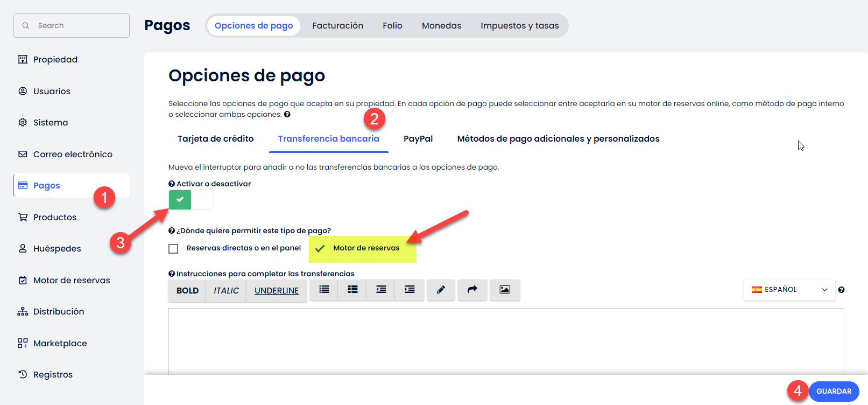Insert image using the picture icon
The image size is (868, 405).
504,290
